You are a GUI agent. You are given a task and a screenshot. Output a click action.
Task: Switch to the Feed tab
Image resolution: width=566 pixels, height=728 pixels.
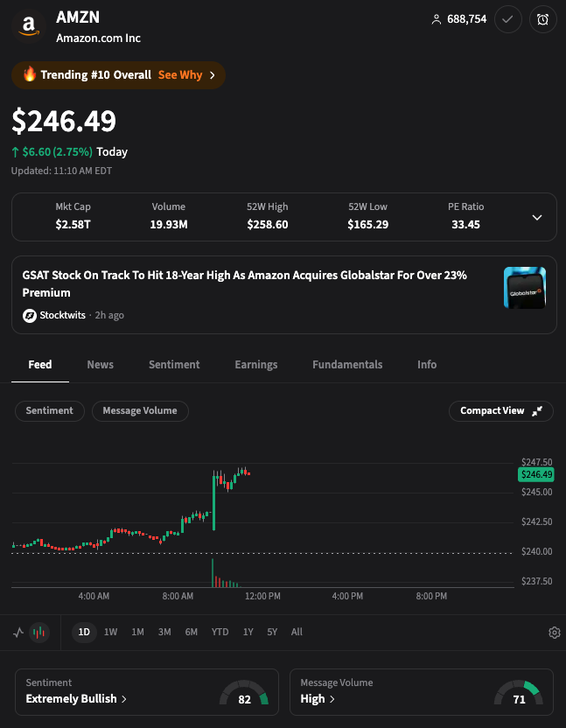[x=40, y=365]
